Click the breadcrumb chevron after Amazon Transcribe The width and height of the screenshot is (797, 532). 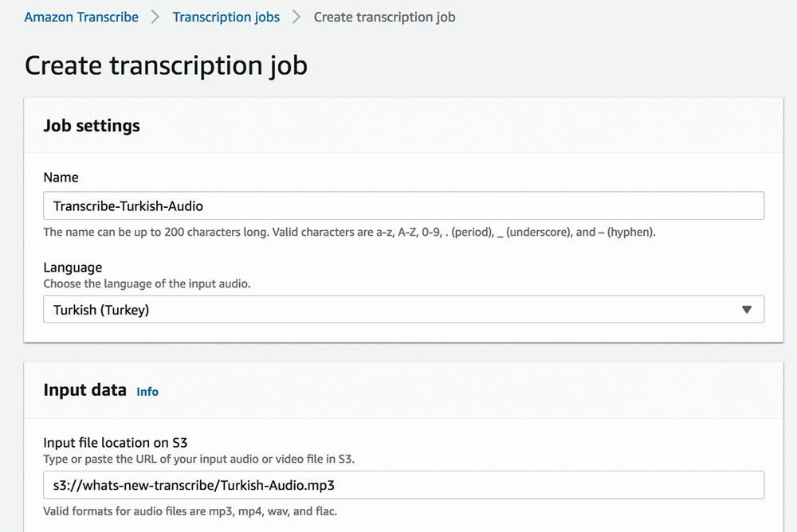point(155,17)
